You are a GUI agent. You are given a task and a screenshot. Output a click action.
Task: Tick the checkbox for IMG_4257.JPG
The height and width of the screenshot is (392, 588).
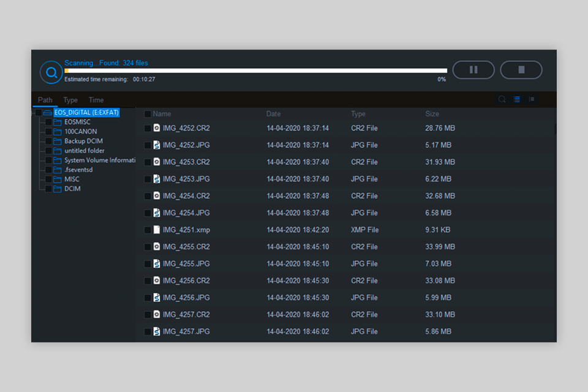point(148,331)
